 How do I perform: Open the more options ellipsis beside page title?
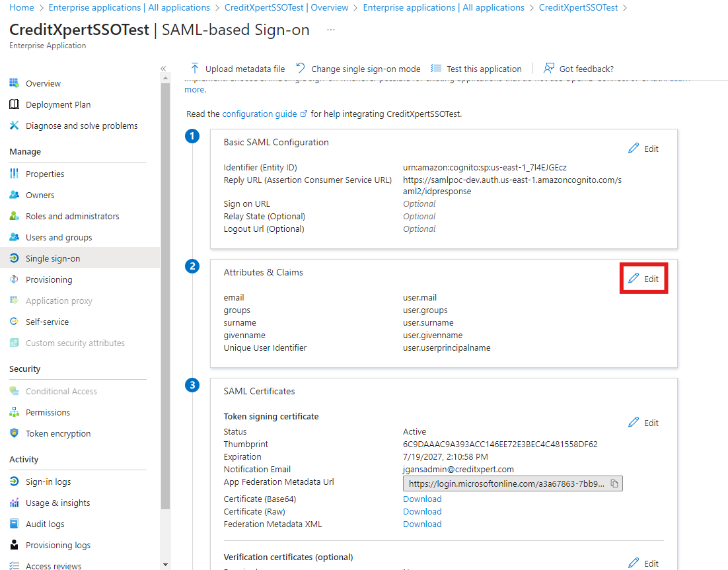(x=330, y=30)
